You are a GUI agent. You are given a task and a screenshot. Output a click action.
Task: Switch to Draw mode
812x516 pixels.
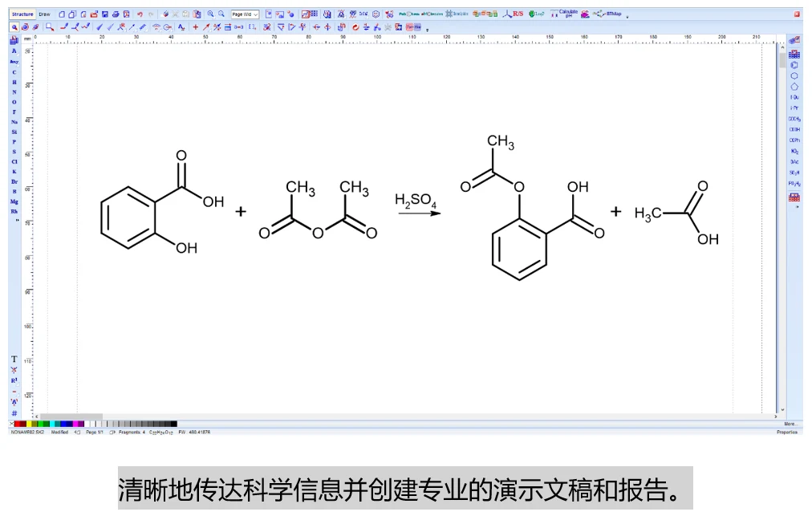point(45,14)
